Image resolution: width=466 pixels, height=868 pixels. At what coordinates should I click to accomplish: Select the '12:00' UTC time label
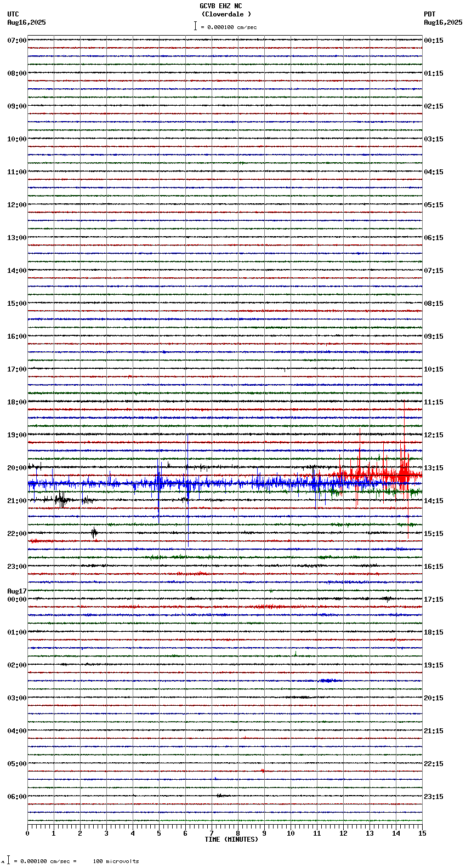(x=17, y=205)
